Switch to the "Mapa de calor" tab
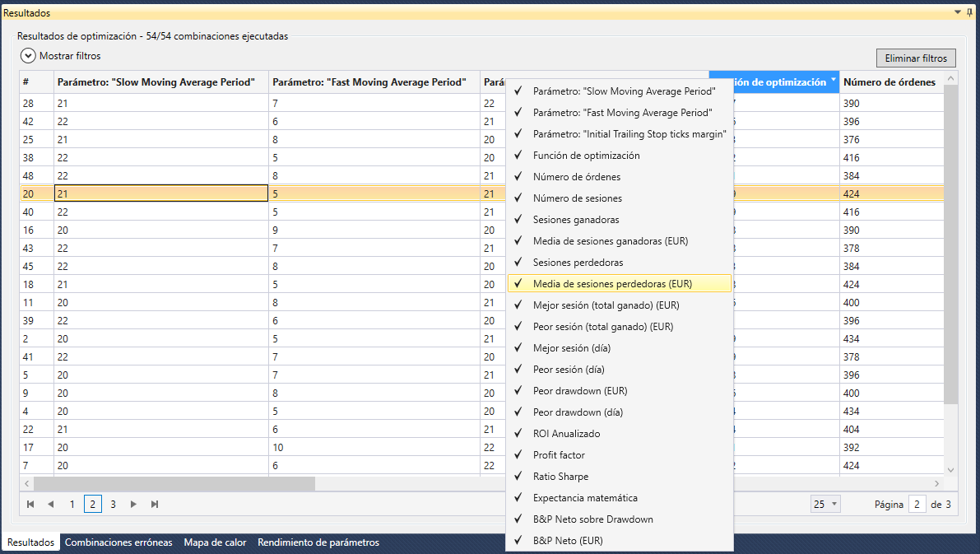 coord(215,542)
